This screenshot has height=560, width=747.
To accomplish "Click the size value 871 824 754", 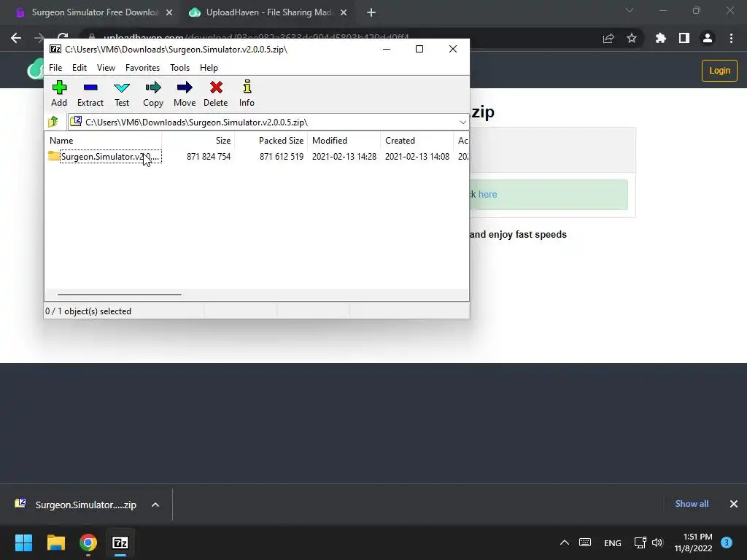I will (208, 157).
